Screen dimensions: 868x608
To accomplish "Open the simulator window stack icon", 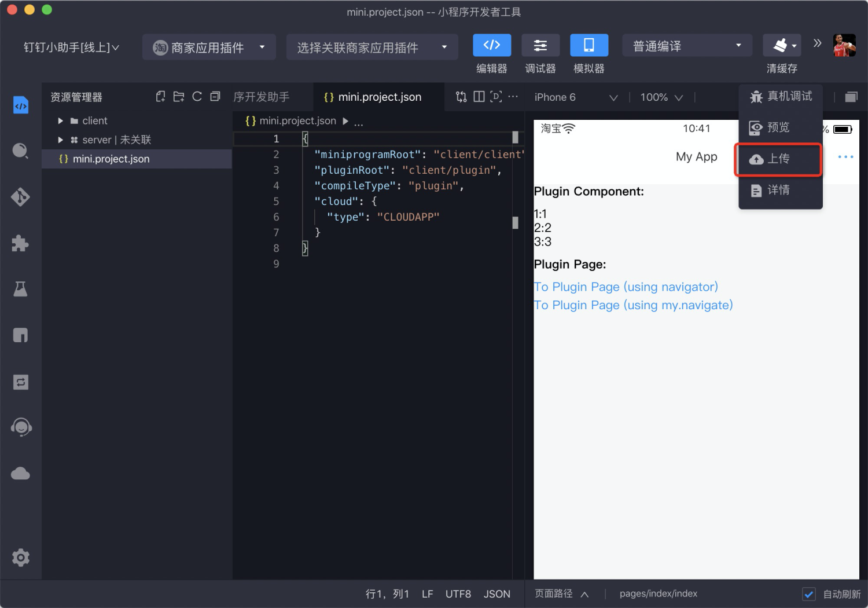I will click(851, 97).
